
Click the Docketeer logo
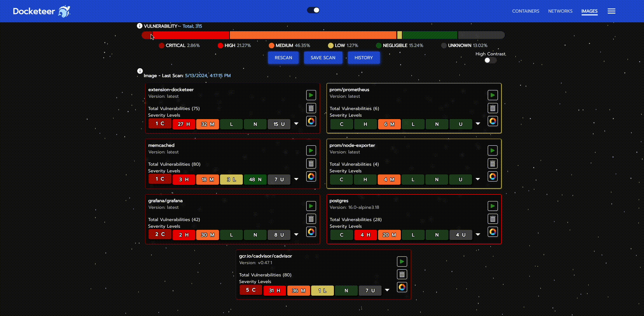click(41, 11)
